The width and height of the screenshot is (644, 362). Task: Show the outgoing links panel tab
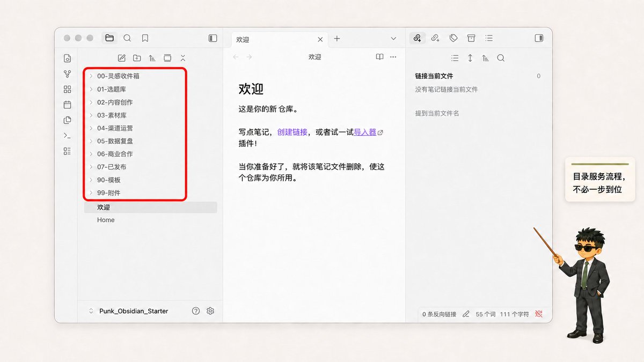coord(435,38)
